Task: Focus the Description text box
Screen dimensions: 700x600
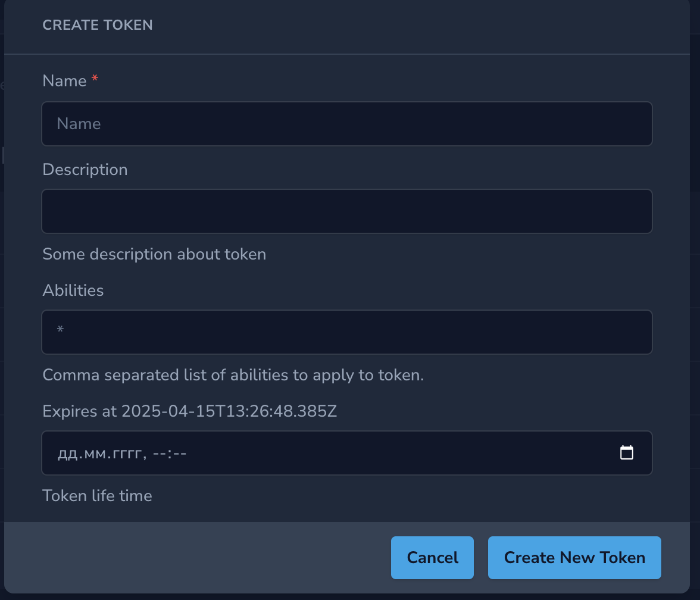Action: pyautogui.click(x=346, y=211)
